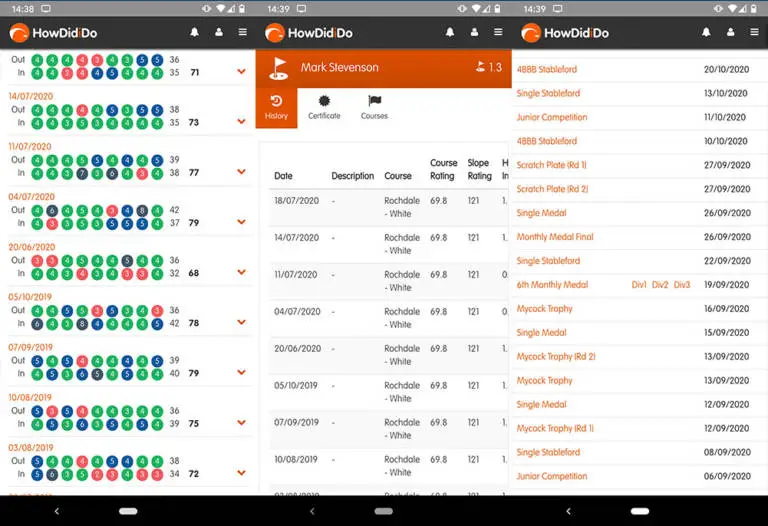Viewport: 768px width, 526px height.
Task: Open Mycock Trophy from 16/09/2020
Action: coord(544,309)
